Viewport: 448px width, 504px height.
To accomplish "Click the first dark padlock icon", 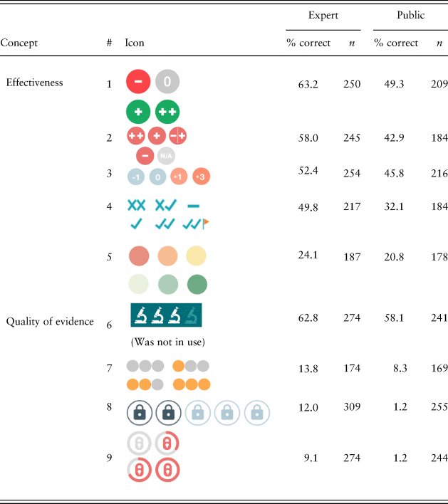I will point(139,413).
